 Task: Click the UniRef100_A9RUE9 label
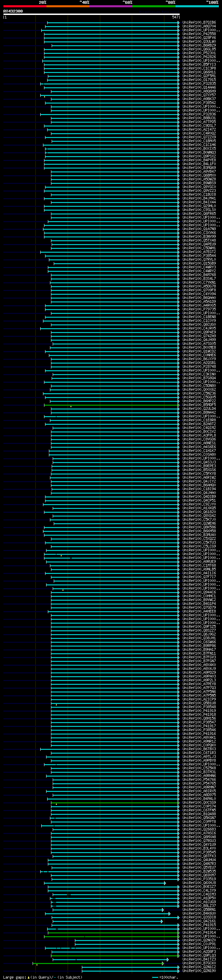(199, 561)
